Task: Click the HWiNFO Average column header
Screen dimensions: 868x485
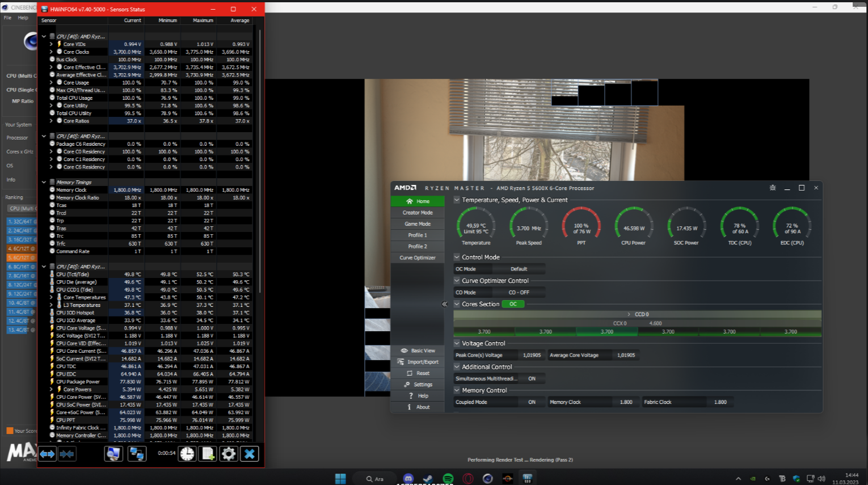Action: [234, 20]
